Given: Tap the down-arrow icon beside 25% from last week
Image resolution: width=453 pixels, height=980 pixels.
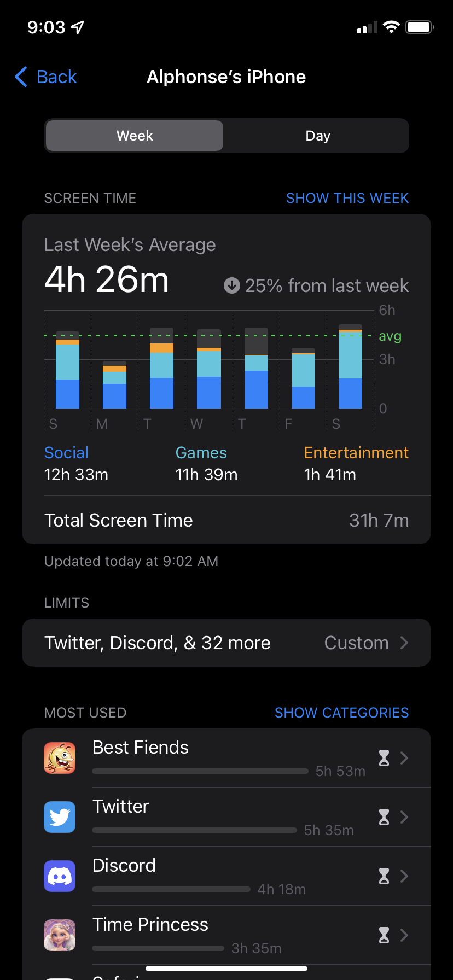Looking at the screenshot, I should click(232, 285).
